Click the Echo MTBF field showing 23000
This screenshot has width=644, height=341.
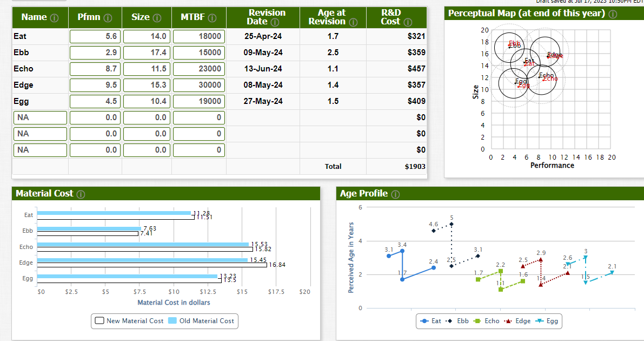coord(199,69)
